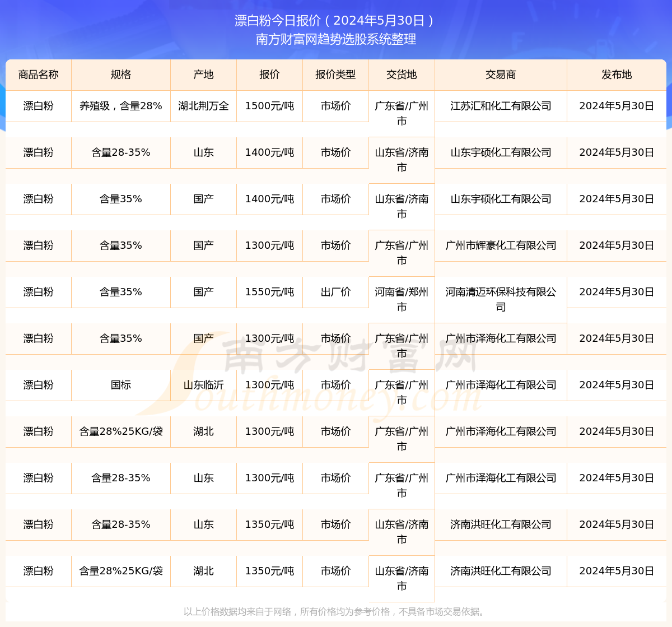This screenshot has width=672, height=627.
Task: Click 广州市辉豪化工有限公司 dealer cell
Action: pos(501,245)
